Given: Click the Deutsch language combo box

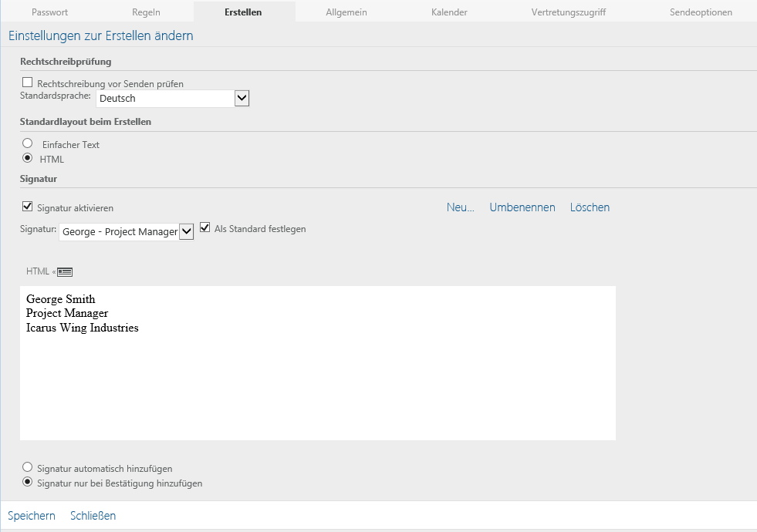Looking at the screenshot, I should 164,99.
